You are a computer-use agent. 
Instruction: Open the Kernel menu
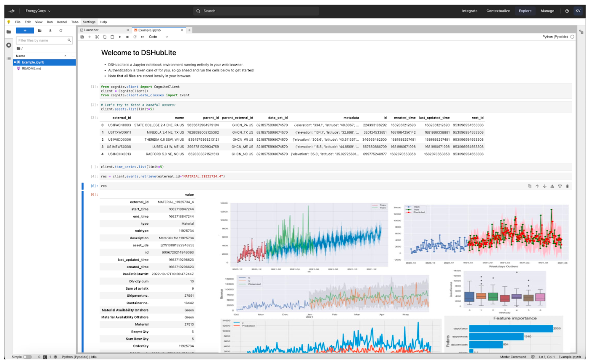point(62,22)
